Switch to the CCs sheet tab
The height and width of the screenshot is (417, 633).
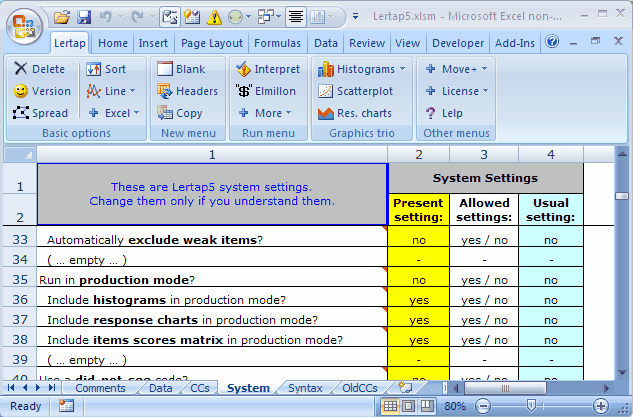click(x=200, y=388)
